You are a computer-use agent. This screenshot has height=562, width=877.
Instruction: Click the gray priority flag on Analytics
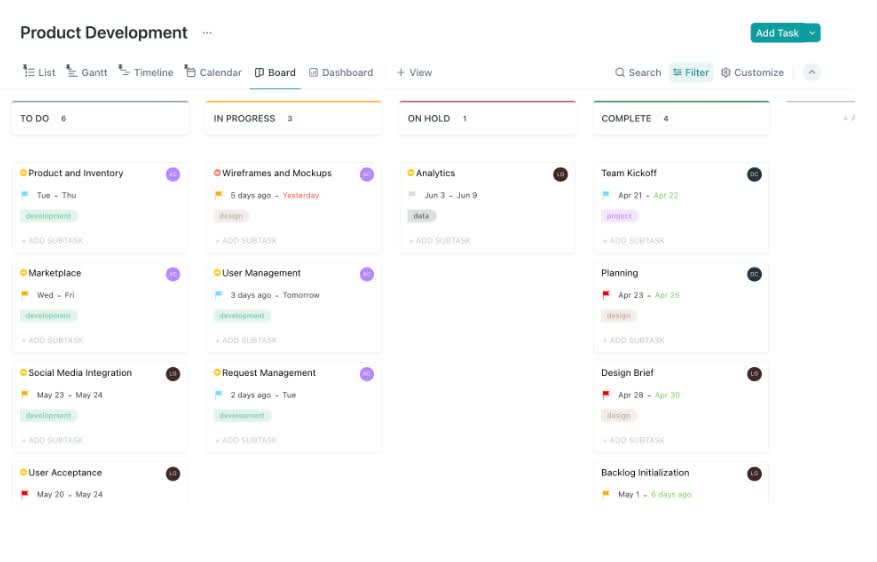pos(412,195)
